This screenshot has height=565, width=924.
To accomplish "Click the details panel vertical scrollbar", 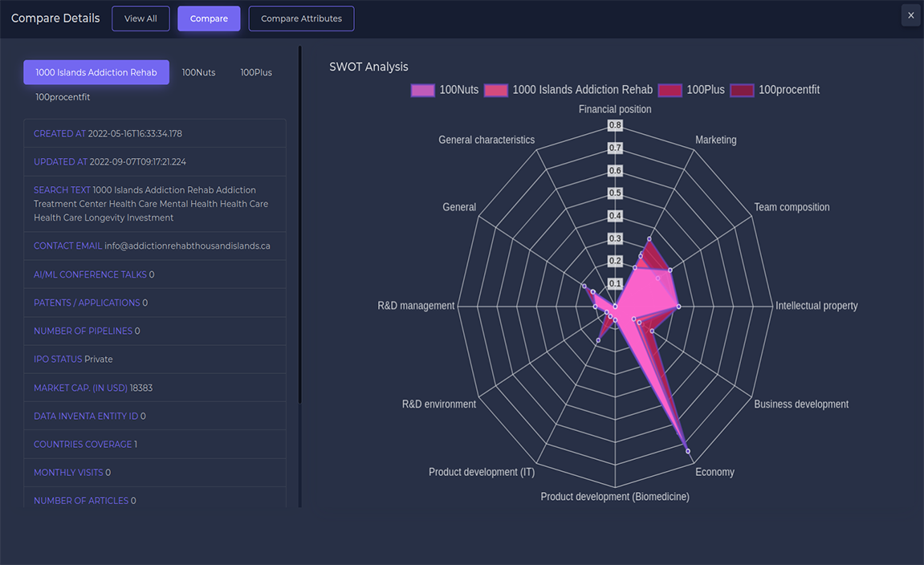I will [x=300, y=241].
